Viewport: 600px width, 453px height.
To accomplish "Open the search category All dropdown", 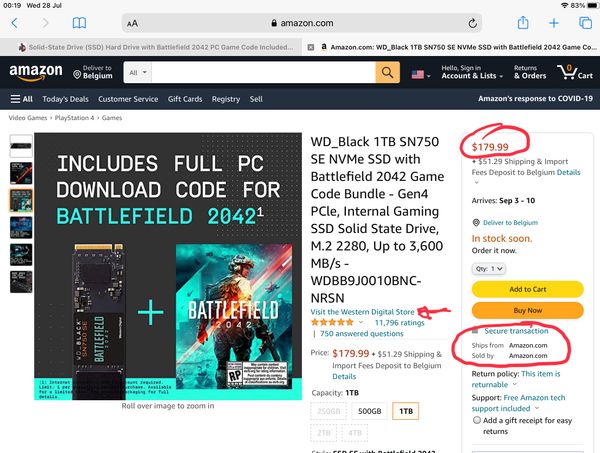I will (x=138, y=72).
